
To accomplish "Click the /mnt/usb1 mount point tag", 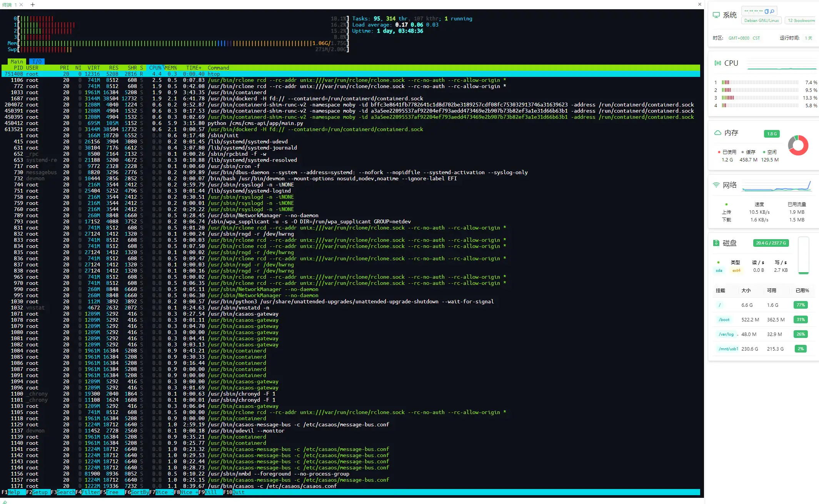I will click(x=728, y=349).
